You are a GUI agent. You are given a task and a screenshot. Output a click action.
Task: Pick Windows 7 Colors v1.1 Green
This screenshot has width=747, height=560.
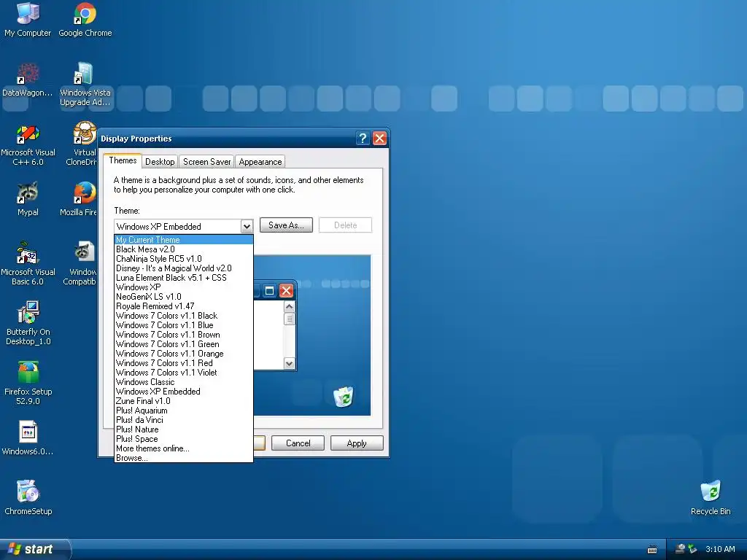click(x=183, y=344)
